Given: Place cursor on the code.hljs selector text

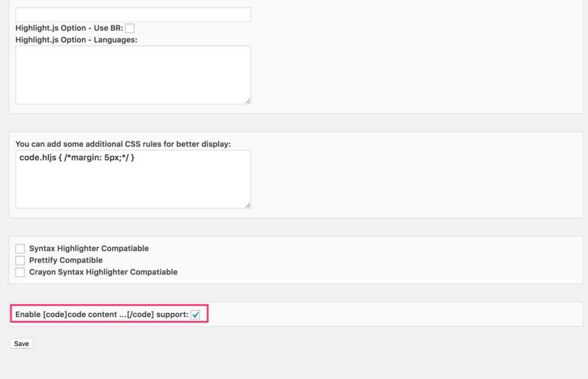Looking at the screenshot, I should (37, 157).
